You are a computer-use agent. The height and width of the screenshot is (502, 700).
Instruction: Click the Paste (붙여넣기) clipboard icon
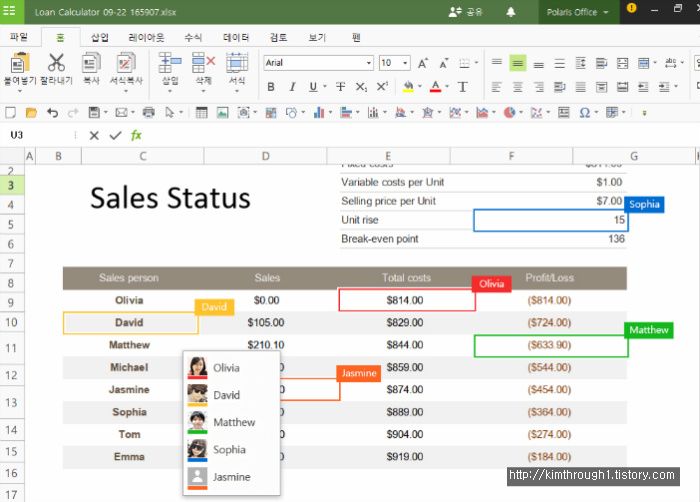[x=19, y=63]
